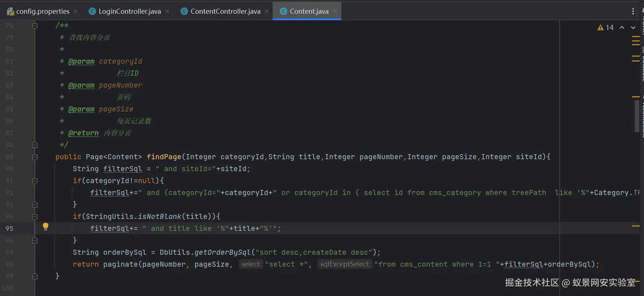This screenshot has height=296, width=644.
Task: Jump to next highlighted problem arrow
Action: point(633,28)
